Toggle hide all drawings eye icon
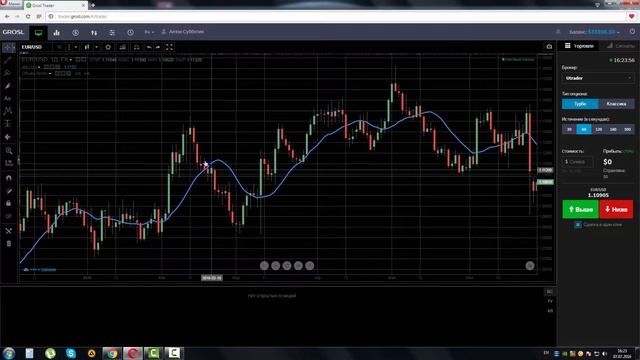640x360 pixels. 9,216
